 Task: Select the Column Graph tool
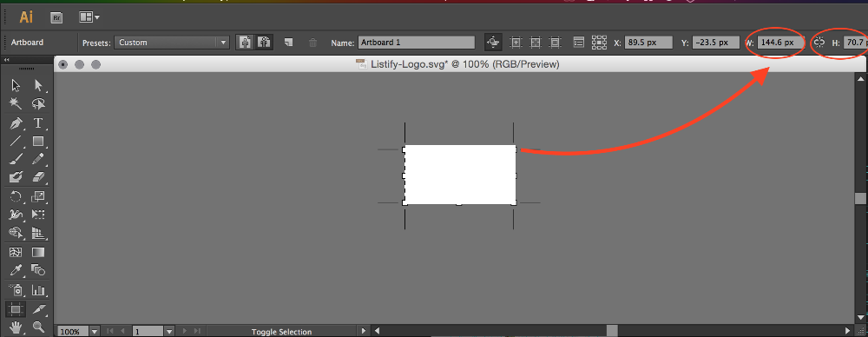(38, 289)
